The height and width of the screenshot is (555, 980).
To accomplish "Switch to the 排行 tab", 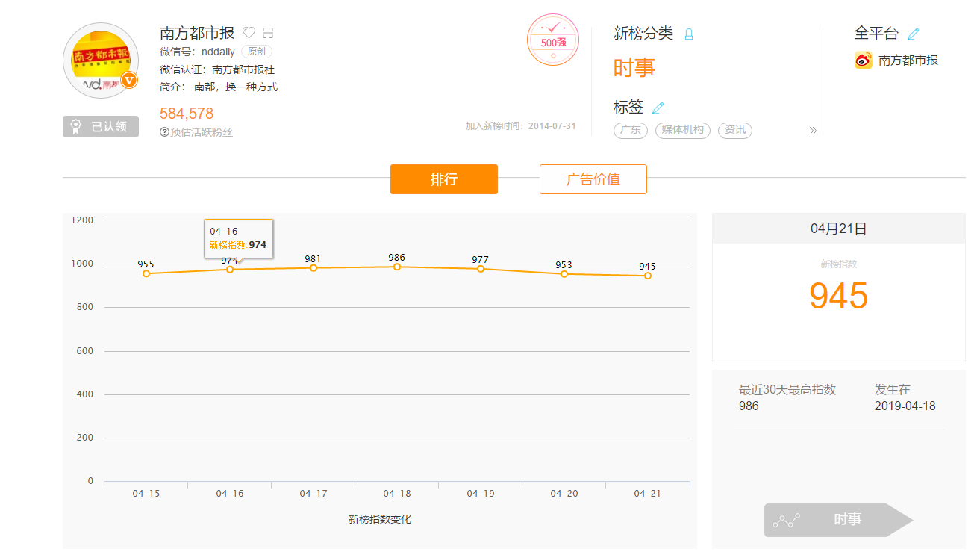I will [x=444, y=179].
